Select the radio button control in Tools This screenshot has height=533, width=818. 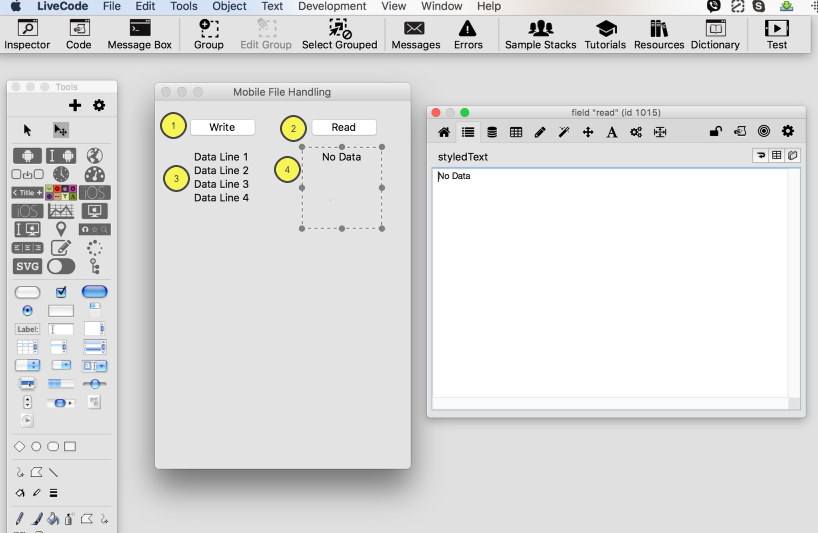coord(28,311)
